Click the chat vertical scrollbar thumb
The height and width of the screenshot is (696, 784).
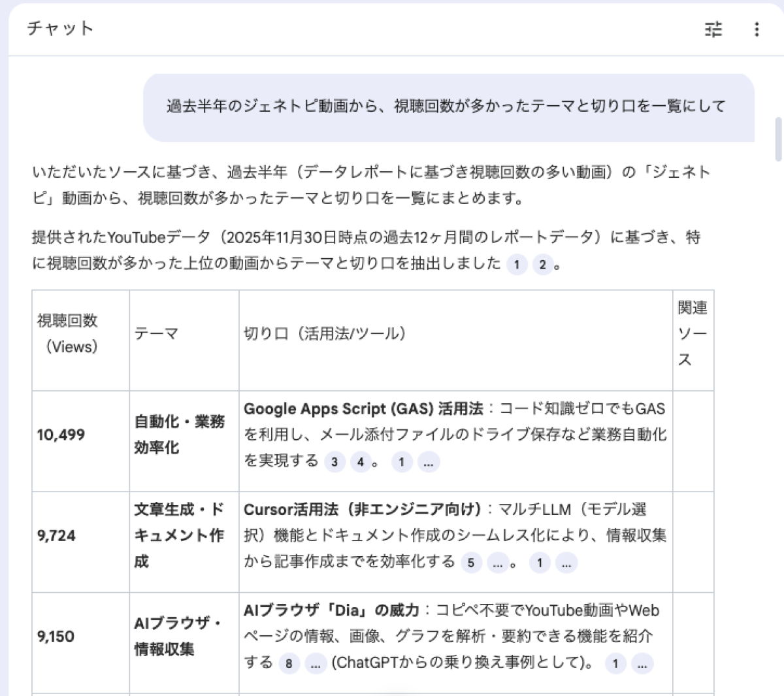coord(778,139)
